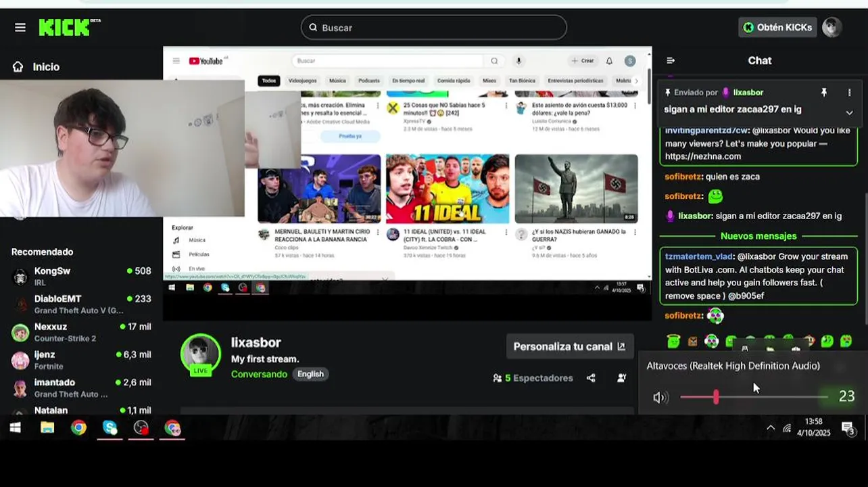Click the speaker mute icon in volume popup
Screen dimensions: 868x487
(x=660, y=397)
